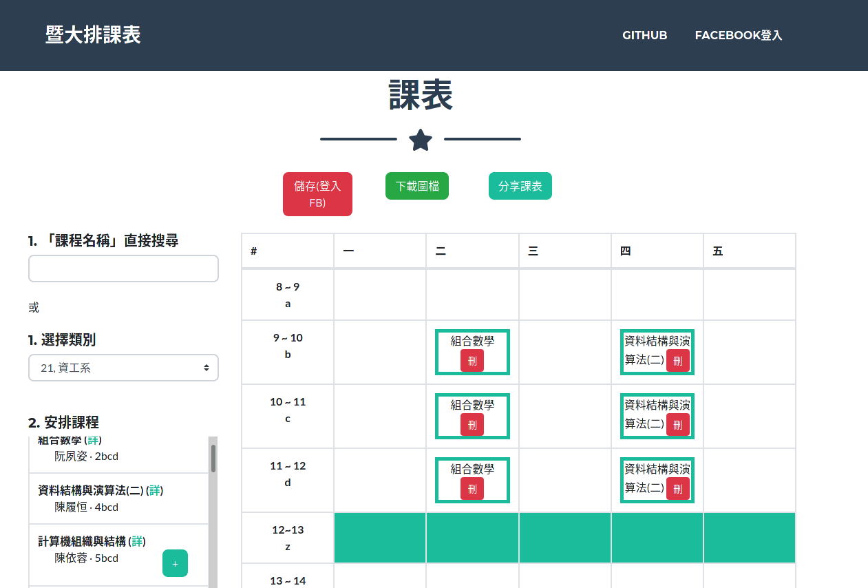Click the star icon below 課表 heading
Viewport: 868px width, 588px height.
click(x=421, y=140)
